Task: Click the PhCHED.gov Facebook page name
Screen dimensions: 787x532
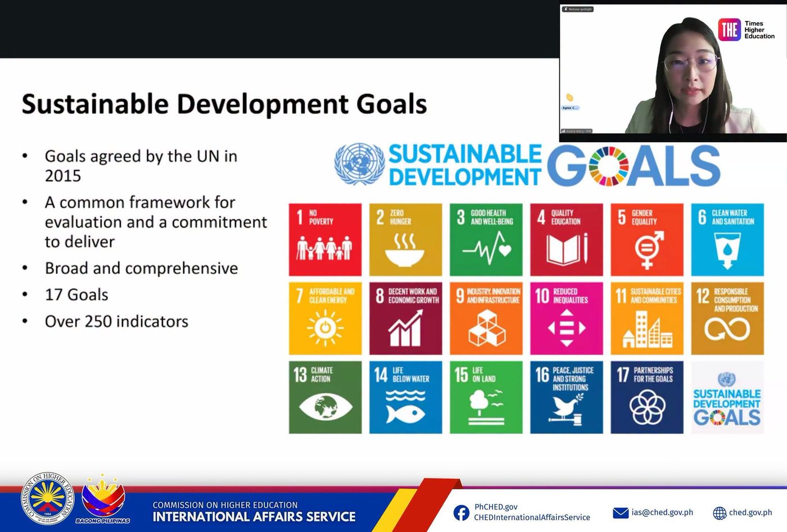Action: pos(496,507)
